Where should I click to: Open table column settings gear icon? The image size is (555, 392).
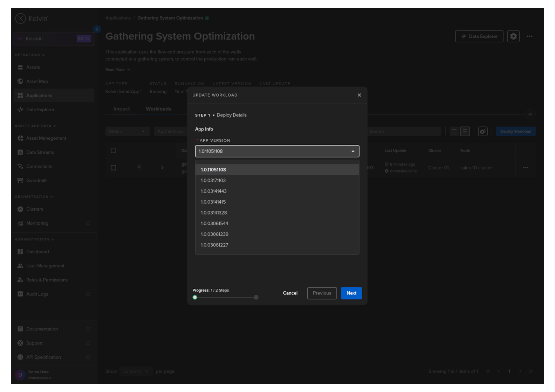pos(482,132)
